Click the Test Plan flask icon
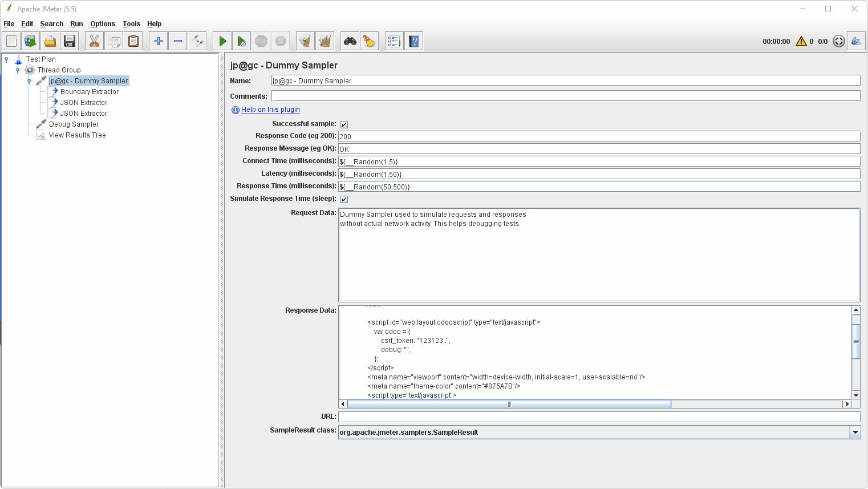 tap(19, 59)
